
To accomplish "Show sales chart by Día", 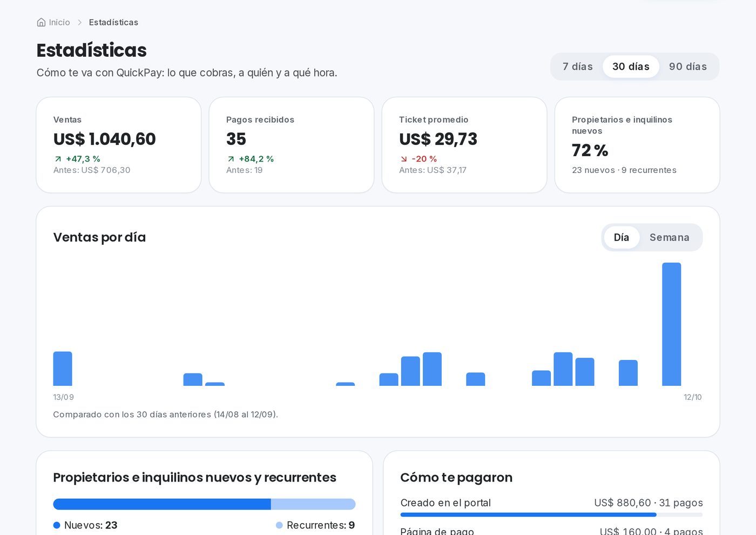I will (622, 237).
